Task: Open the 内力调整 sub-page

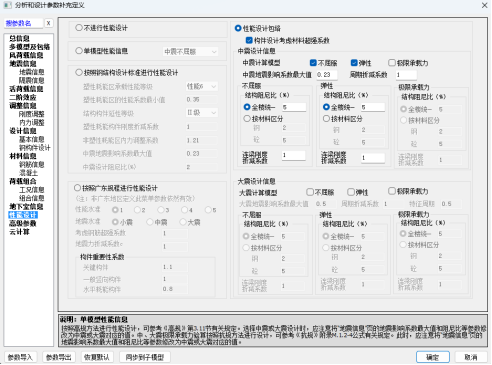Action: (x=31, y=122)
